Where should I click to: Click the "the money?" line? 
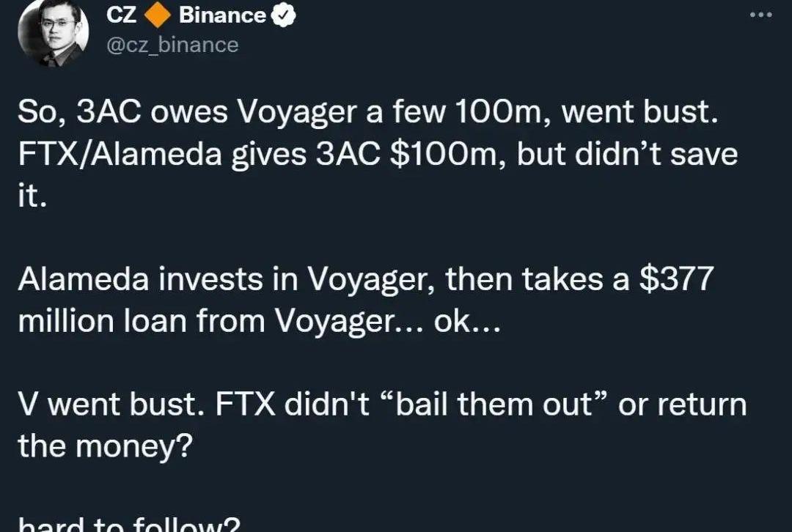coord(106,446)
